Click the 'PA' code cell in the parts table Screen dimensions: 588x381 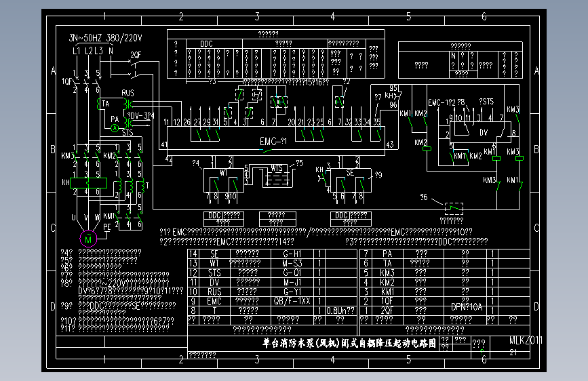click(387, 254)
